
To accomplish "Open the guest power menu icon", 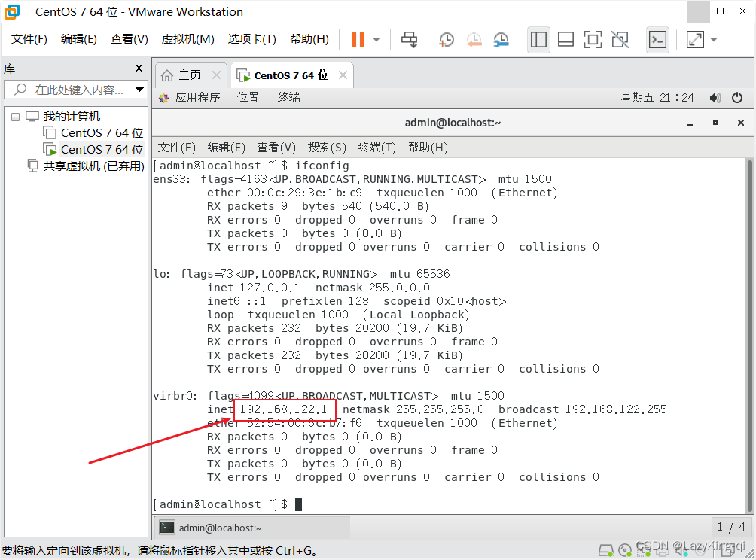I will pyautogui.click(x=737, y=98).
